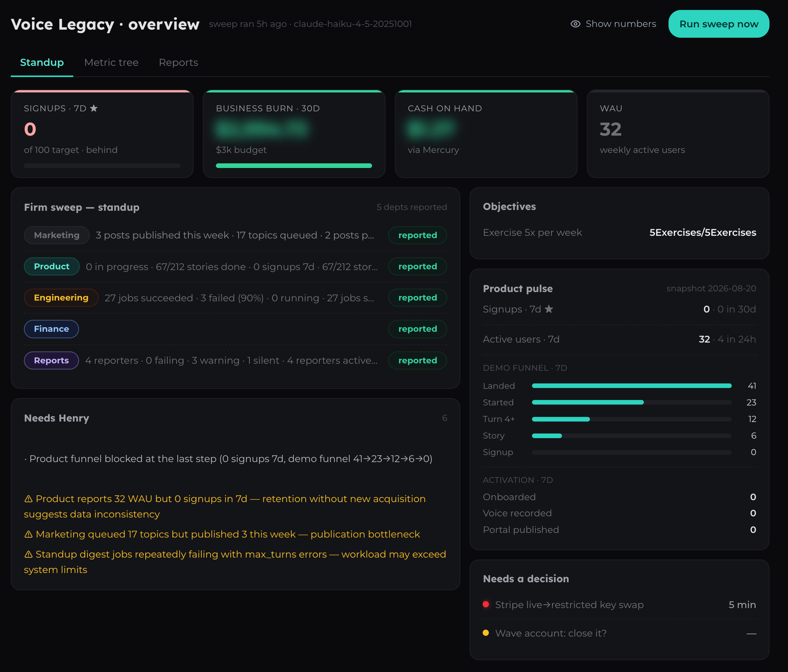The image size is (788, 672).
Task: Click the Business Burn budget progress bar
Action: [294, 166]
